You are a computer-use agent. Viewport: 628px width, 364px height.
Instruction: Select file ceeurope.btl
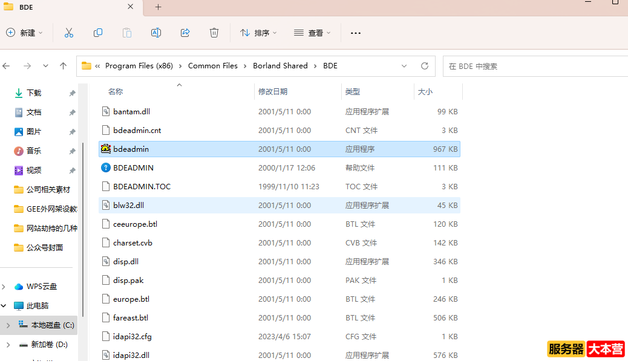point(279,224)
